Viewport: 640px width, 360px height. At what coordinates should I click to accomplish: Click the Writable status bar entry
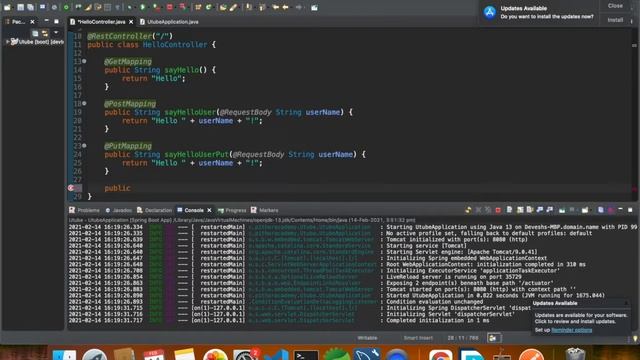coord(367,338)
